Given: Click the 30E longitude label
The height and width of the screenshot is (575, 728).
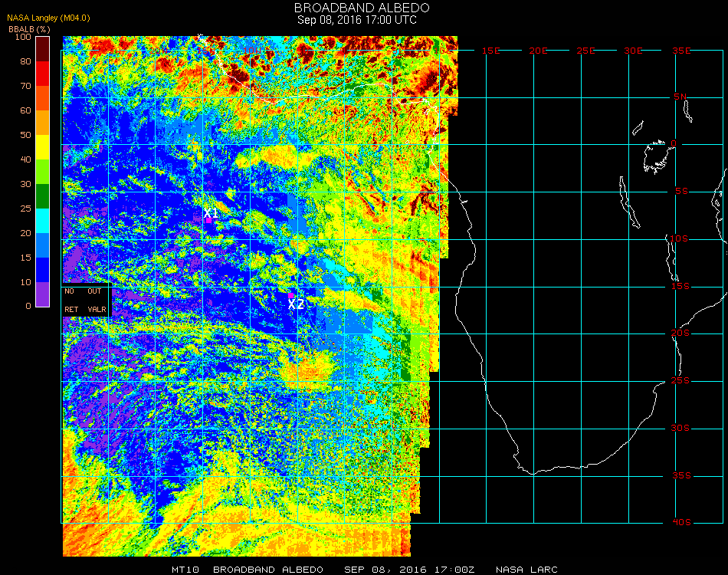Looking at the screenshot, I should coord(633,51).
